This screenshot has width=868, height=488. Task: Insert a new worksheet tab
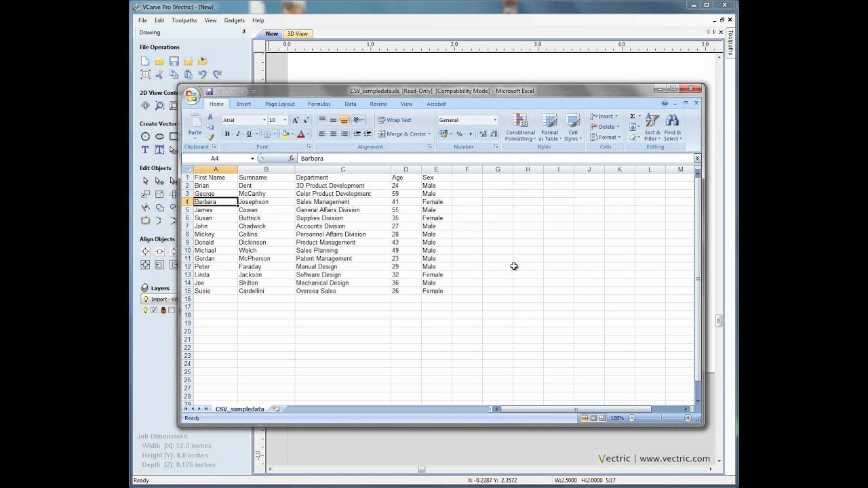[x=276, y=409]
